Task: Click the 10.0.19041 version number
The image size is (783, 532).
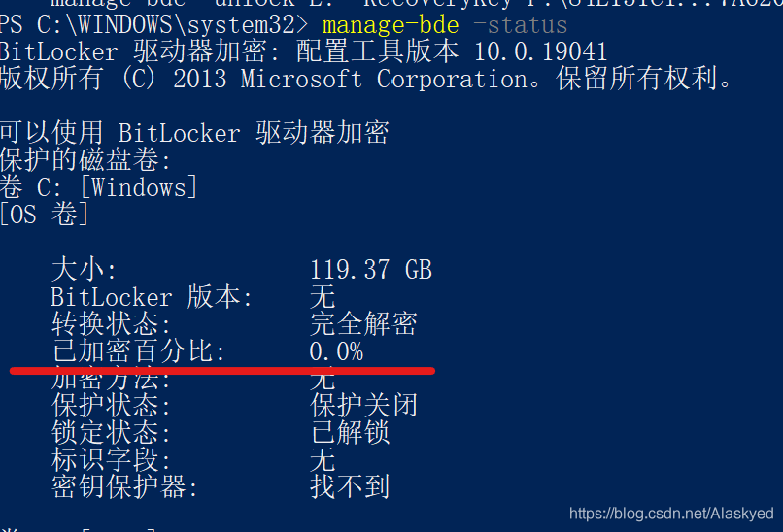Action: pyautogui.click(x=540, y=51)
